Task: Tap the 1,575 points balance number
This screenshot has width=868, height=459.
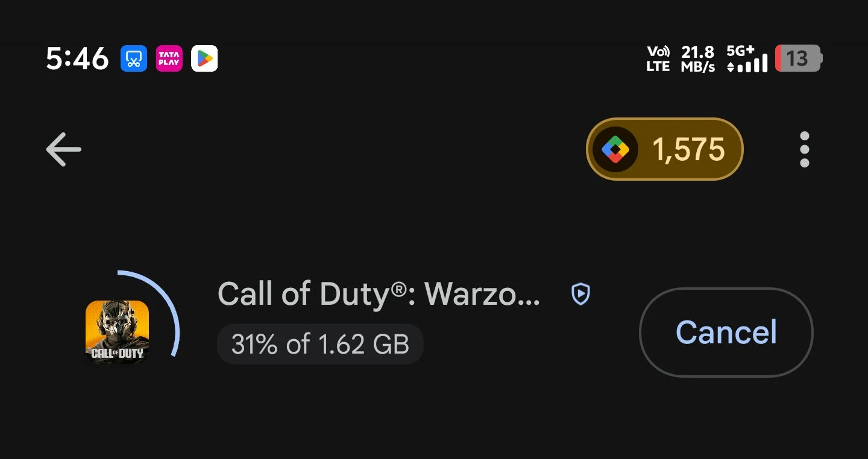Action: coord(688,149)
